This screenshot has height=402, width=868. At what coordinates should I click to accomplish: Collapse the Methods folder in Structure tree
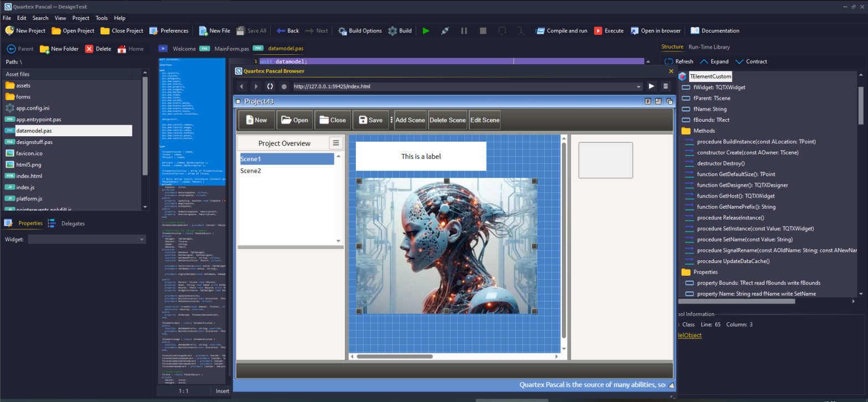[x=686, y=131]
